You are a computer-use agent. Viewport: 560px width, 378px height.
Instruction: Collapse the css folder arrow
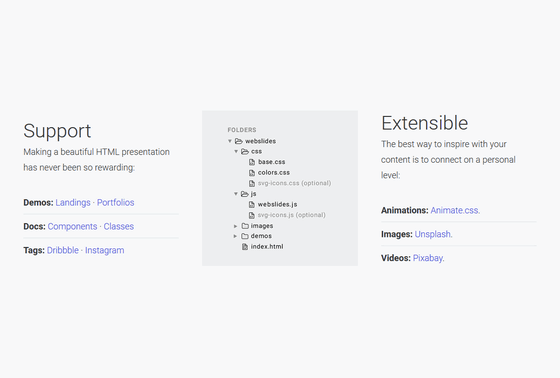point(236,151)
